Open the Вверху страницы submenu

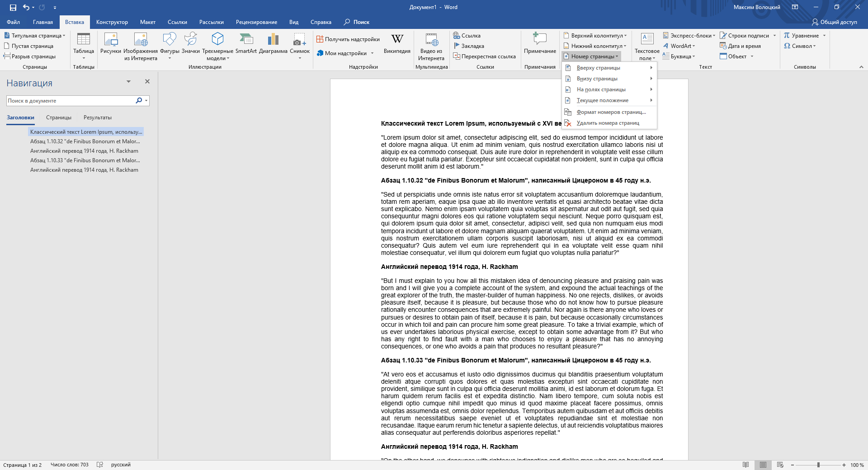[x=609, y=68]
